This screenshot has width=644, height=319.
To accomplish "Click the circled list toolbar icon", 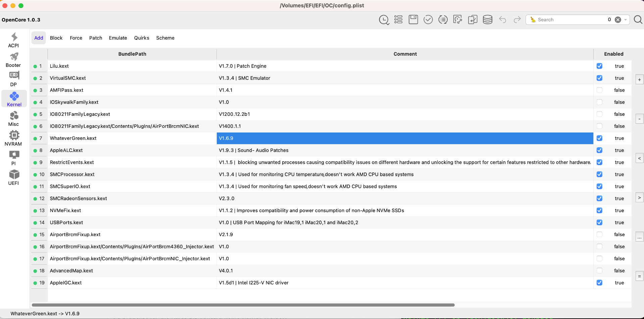I will pos(443,20).
